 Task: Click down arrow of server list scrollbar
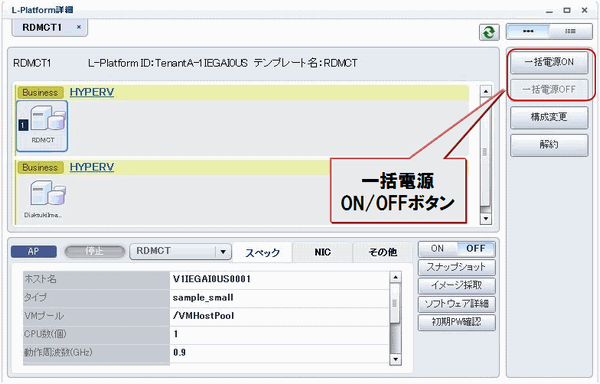click(486, 218)
